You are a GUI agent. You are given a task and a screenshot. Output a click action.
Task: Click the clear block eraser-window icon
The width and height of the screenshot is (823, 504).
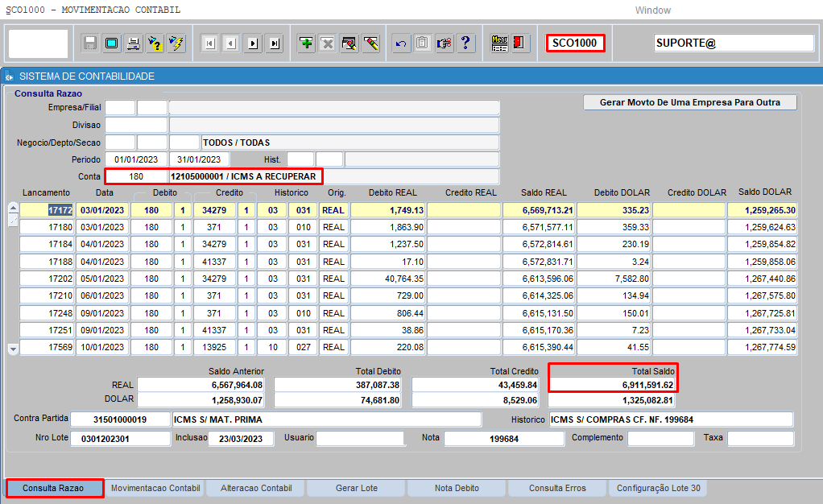[x=349, y=43]
